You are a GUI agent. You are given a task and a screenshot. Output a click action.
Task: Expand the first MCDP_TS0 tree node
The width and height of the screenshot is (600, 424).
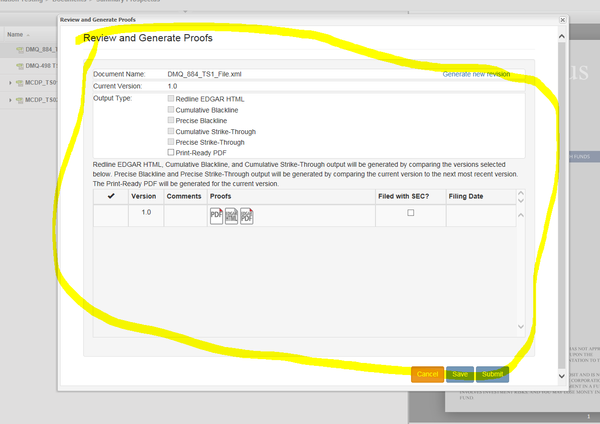pyautogui.click(x=10, y=83)
